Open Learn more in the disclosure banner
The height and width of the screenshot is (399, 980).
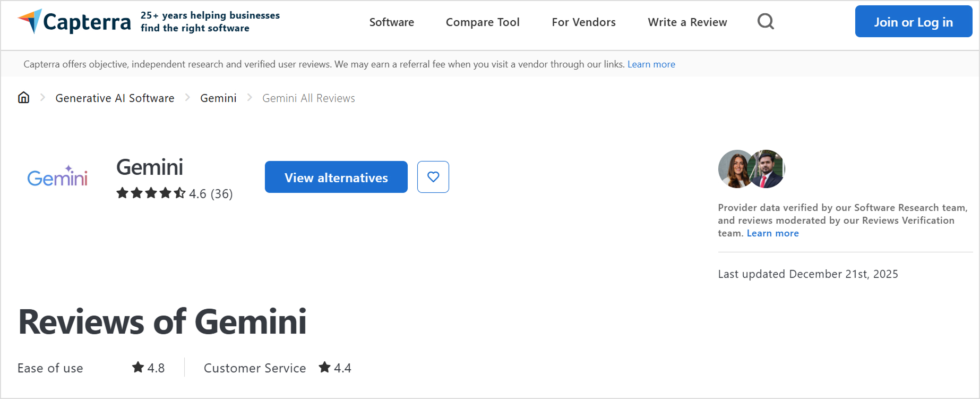point(651,64)
